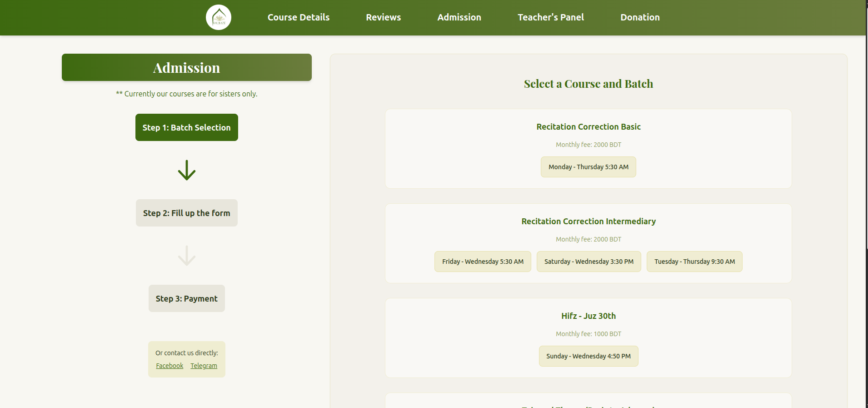This screenshot has width=868, height=408.
Task: Go to the Reviews page
Action: coord(384,17)
